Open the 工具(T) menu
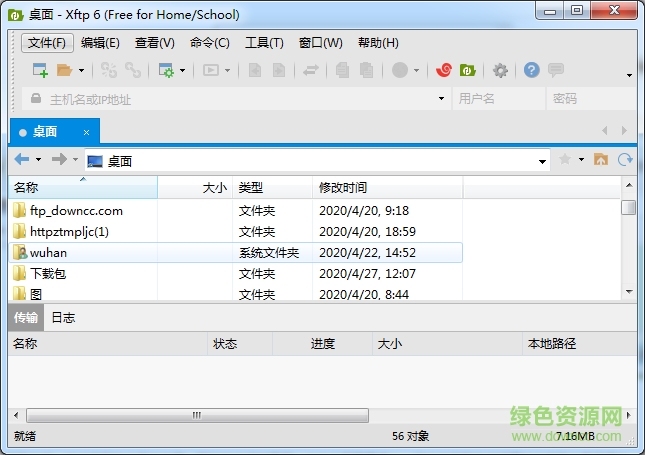 pyautogui.click(x=264, y=43)
